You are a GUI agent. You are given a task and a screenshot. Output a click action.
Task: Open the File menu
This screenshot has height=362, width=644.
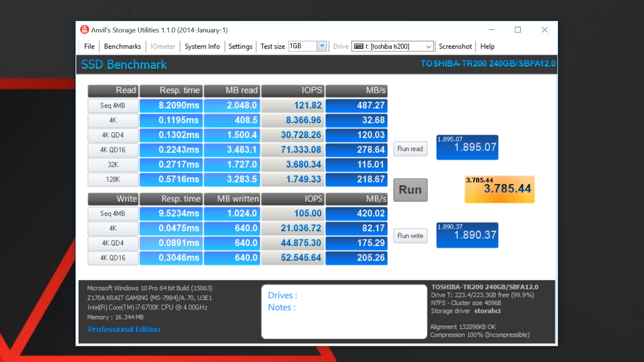tap(89, 46)
